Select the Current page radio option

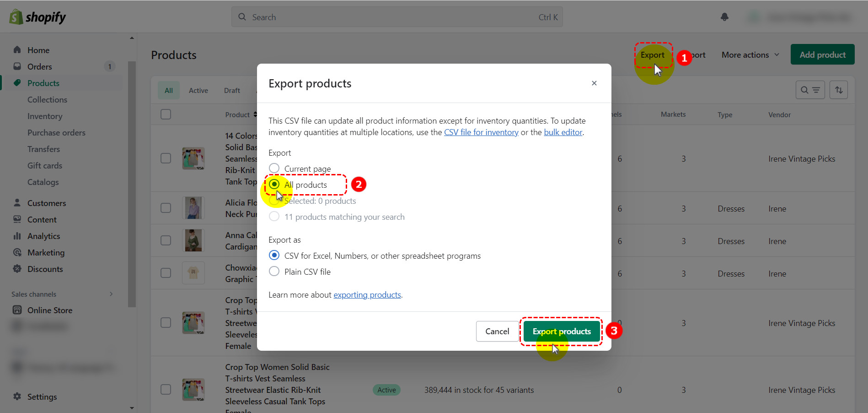click(274, 168)
